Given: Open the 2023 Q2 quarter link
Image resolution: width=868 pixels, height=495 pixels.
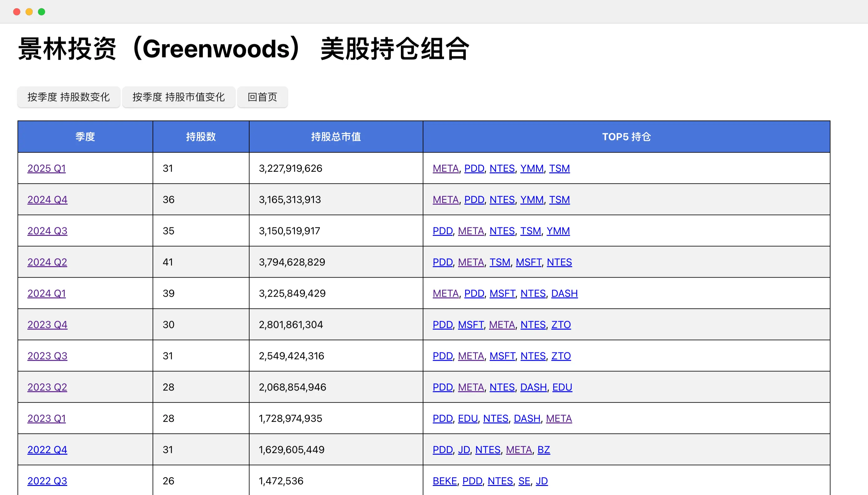Looking at the screenshot, I should (47, 387).
